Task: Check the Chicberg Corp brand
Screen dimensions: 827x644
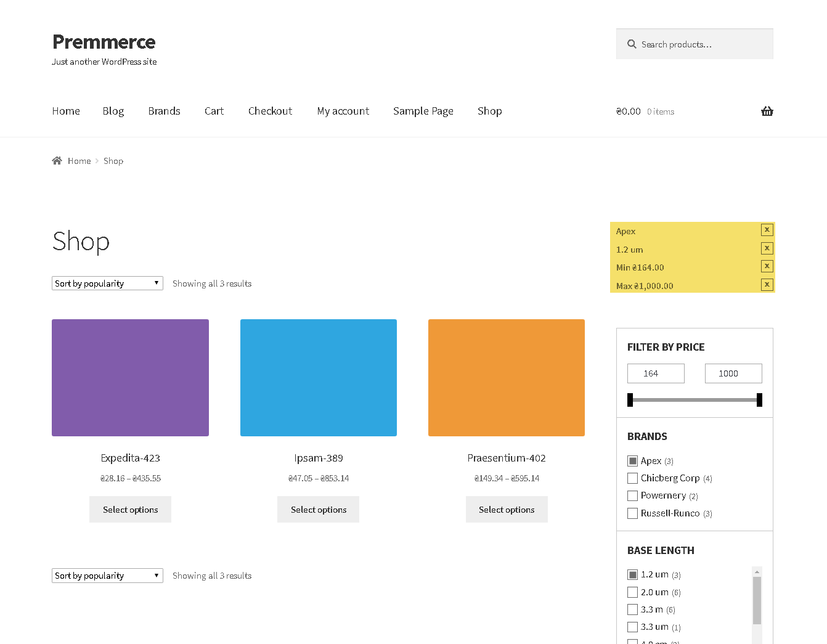Action: click(x=632, y=478)
